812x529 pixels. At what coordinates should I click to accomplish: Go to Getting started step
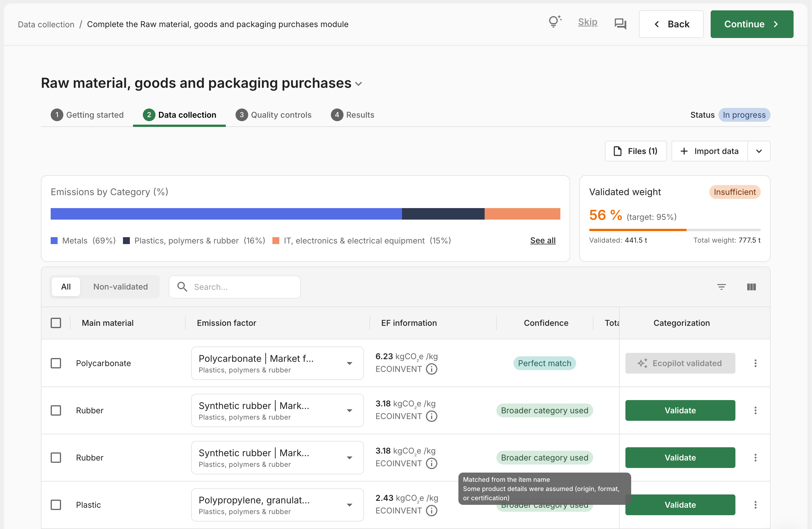[87, 115]
